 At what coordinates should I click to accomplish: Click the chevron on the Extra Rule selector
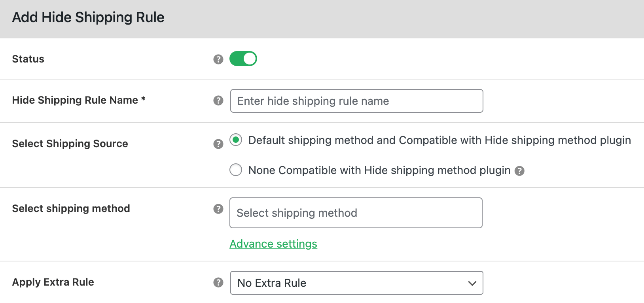471,283
